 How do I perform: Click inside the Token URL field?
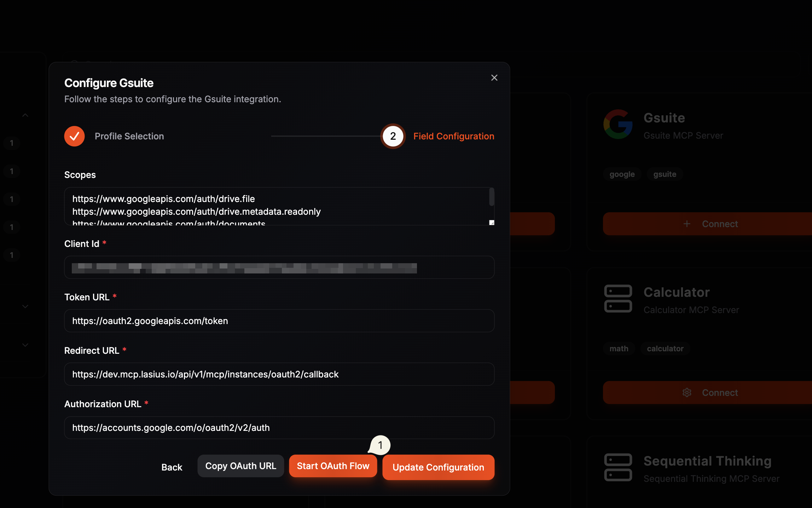click(279, 321)
